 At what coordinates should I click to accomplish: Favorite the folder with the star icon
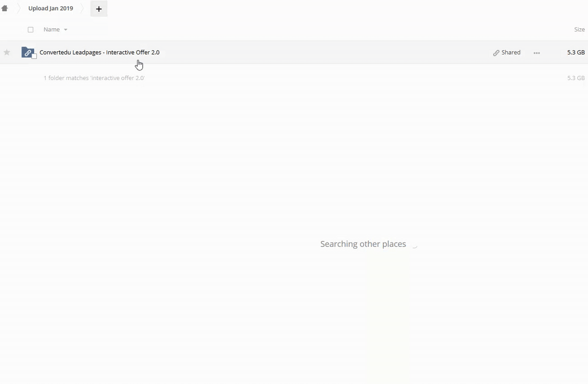click(x=7, y=52)
